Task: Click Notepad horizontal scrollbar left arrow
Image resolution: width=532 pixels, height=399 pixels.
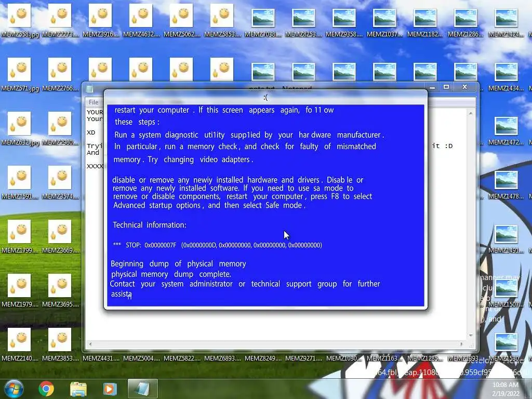Action: [x=90, y=344]
